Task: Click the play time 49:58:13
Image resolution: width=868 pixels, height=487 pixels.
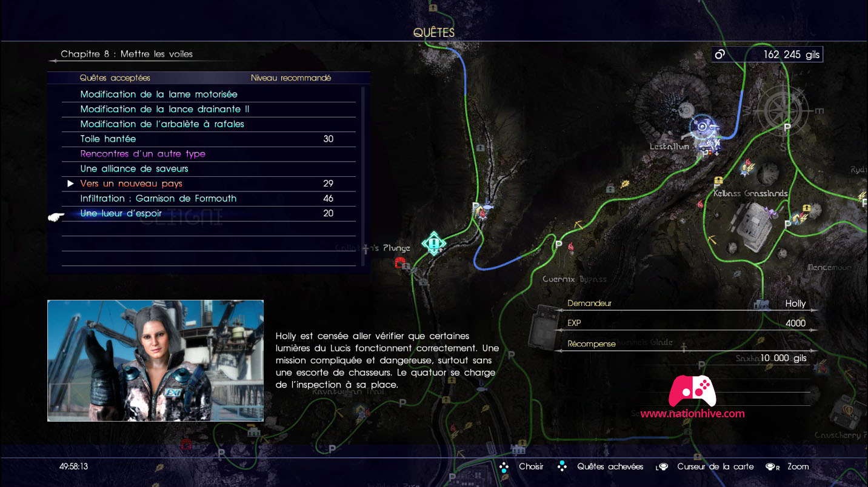Action: tap(74, 466)
